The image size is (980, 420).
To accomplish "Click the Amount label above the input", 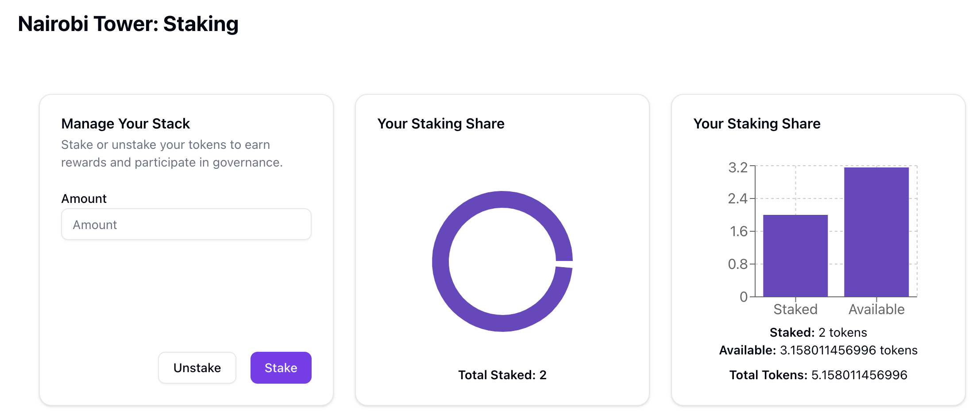I will [84, 199].
